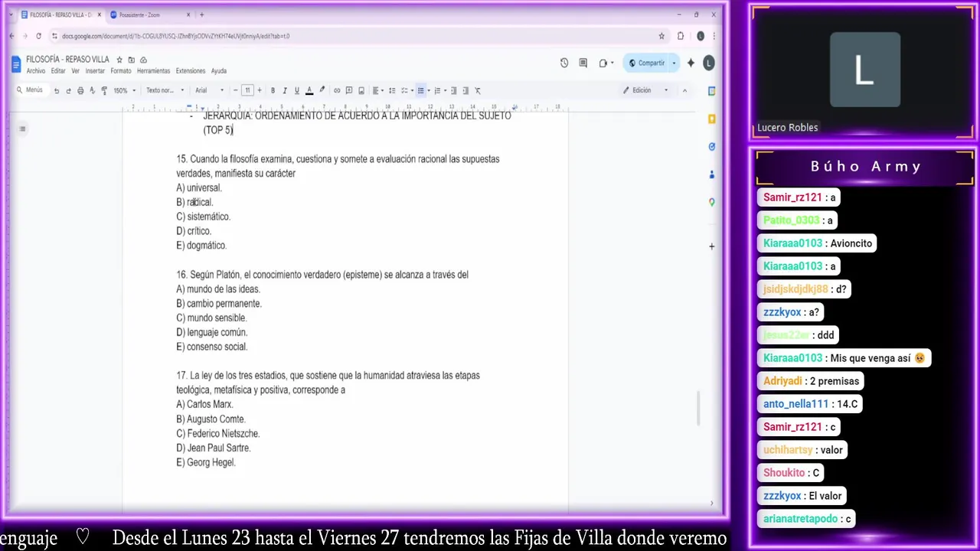
Task: Open the Formato menu
Action: [x=121, y=71]
